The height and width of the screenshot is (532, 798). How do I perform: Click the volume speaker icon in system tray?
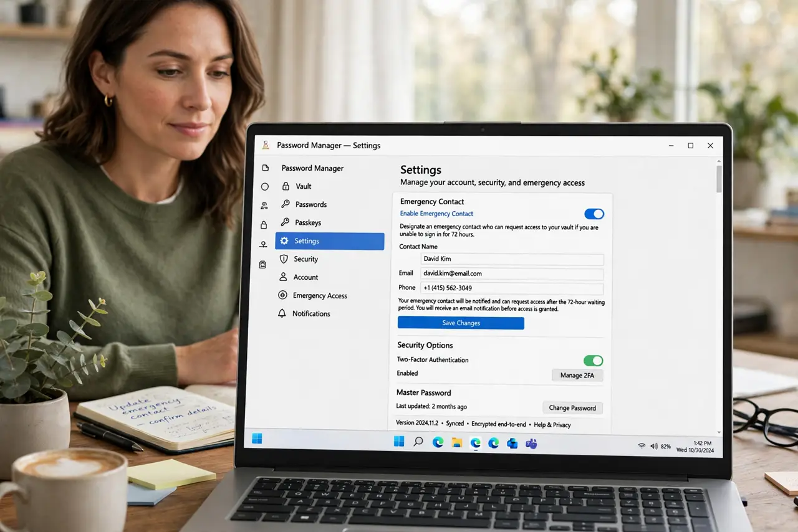click(653, 446)
